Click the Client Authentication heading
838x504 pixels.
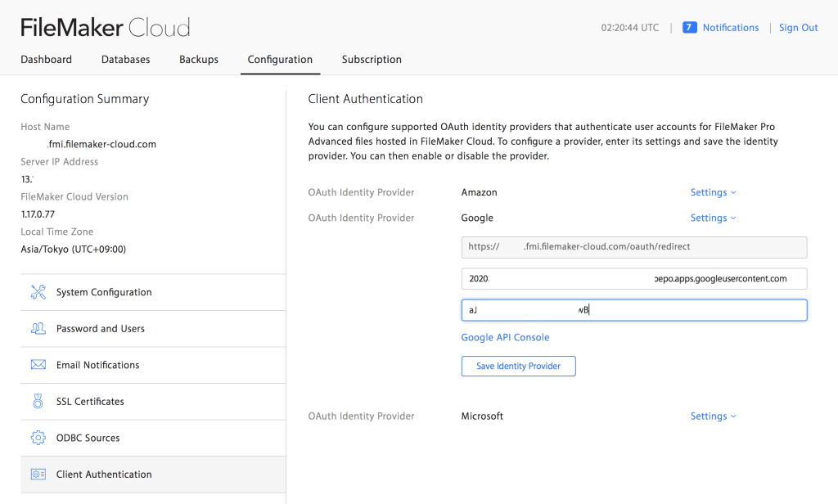tap(366, 99)
